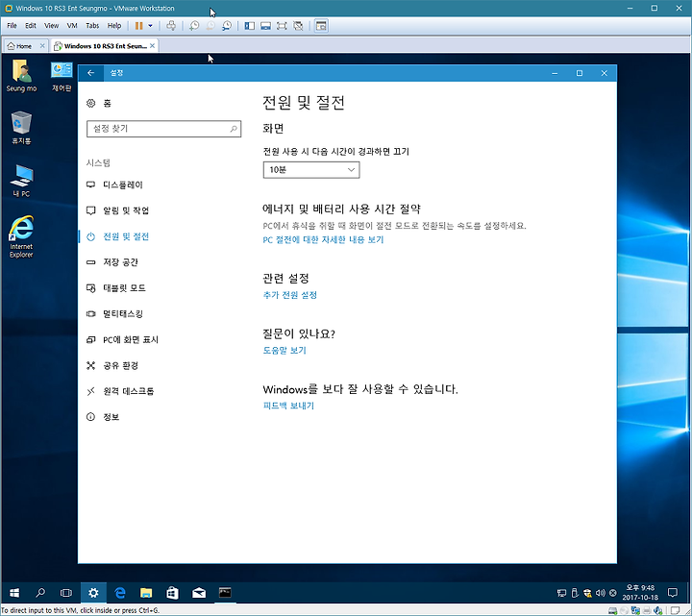Screen dimensions: 692x616
Task: Send Ctrl+Alt+Del using the toolbar icon
Action: pyautogui.click(x=171, y=26)
